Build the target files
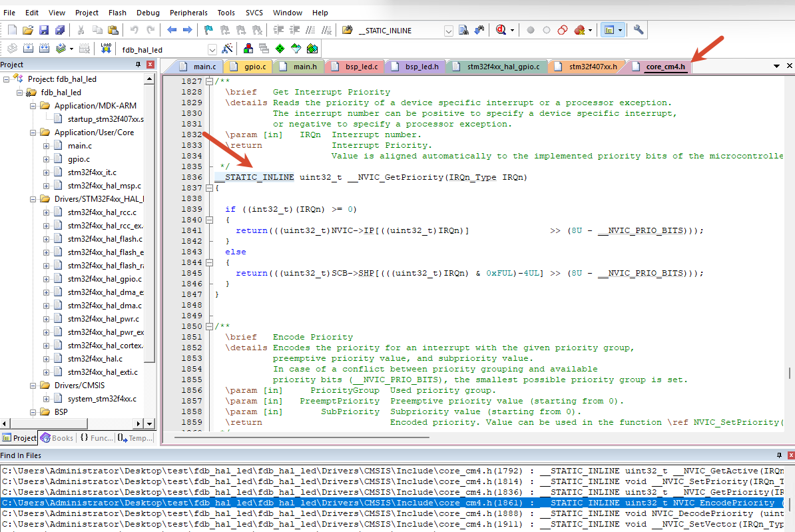Screen dimensions: 795x532 (x=29, y=49)
